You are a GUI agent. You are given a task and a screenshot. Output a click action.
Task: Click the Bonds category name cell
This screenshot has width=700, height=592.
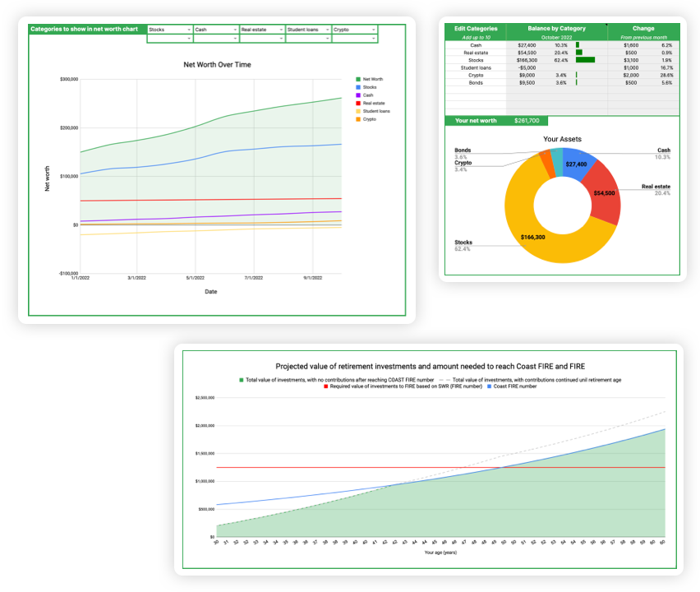click(x=476, y=82)
